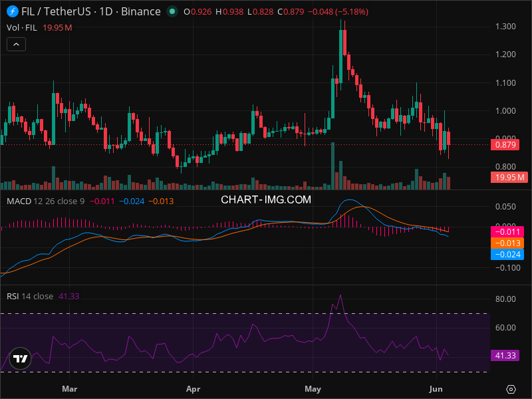Select the FIL / TetherUS symbol title

pyautogui.click(x=91, y=11)
